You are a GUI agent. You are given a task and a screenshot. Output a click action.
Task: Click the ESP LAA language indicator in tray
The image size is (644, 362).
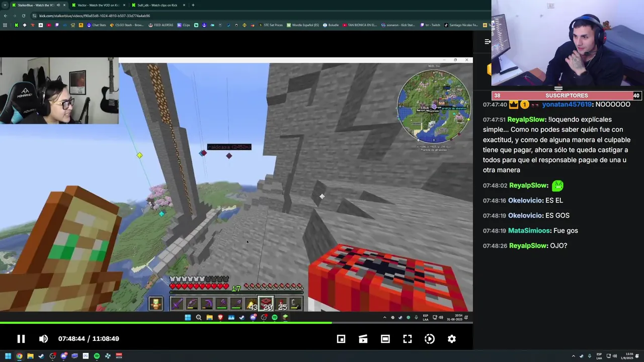(599, 356)
